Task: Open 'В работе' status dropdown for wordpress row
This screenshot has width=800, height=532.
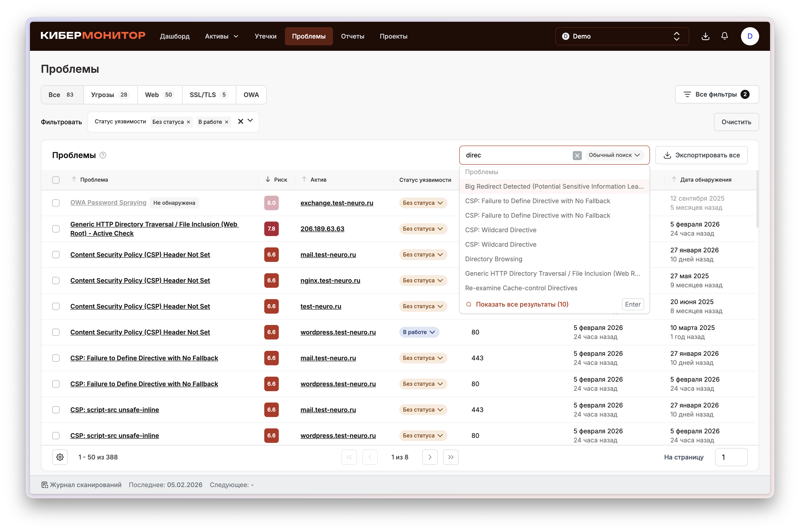Action: click(419, 332)
